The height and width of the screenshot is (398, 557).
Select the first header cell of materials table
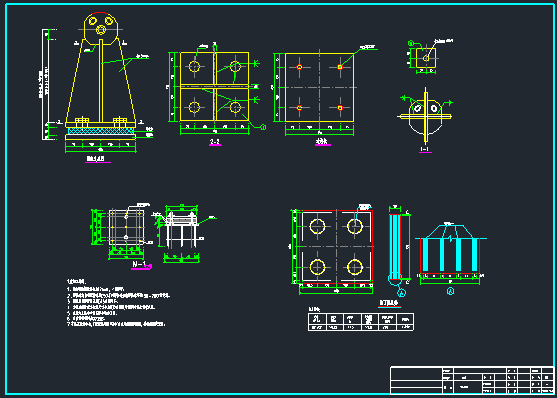click(x=317, y=319)
